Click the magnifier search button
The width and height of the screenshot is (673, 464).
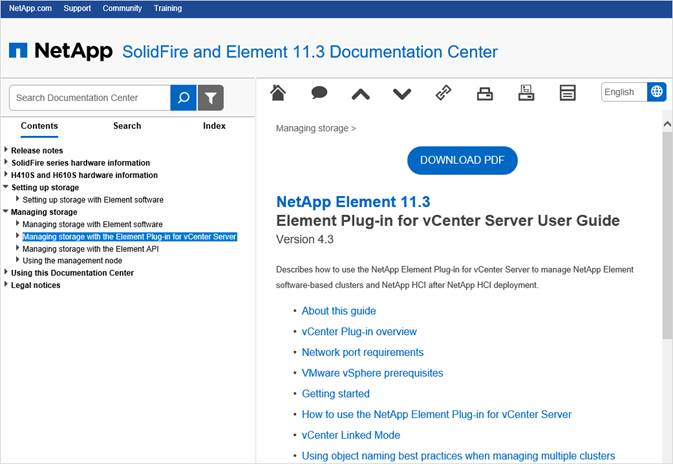pos(183,97)
